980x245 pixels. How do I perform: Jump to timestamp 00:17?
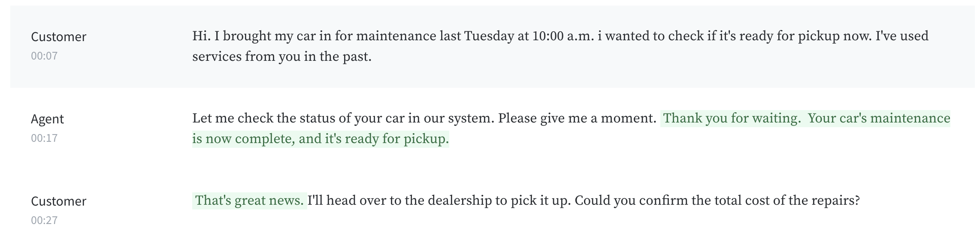(44, 138)
